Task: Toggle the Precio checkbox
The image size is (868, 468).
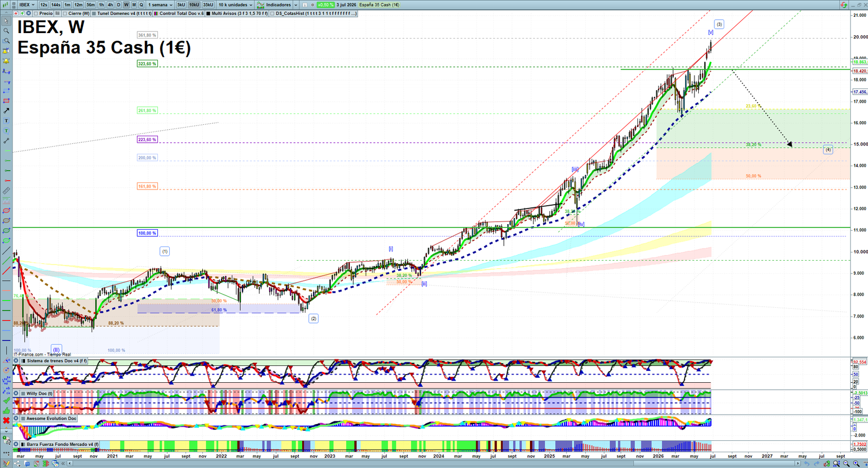Action: click(x=36, y=14)
